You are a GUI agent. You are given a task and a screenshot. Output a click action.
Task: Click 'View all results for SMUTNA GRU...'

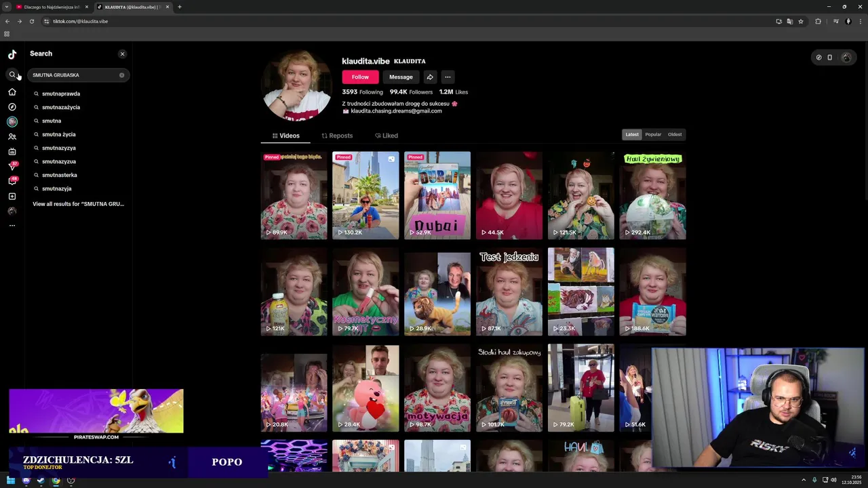[78, 204]
